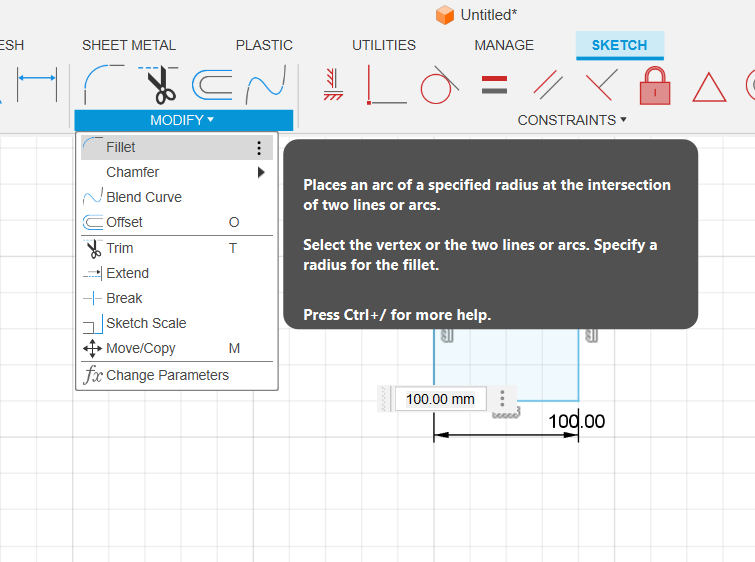This screenshot has width=755, height=562.
Task: Select the Sketch Dimension tool icon
Action: pyautogui.click(x=37, y=85)
